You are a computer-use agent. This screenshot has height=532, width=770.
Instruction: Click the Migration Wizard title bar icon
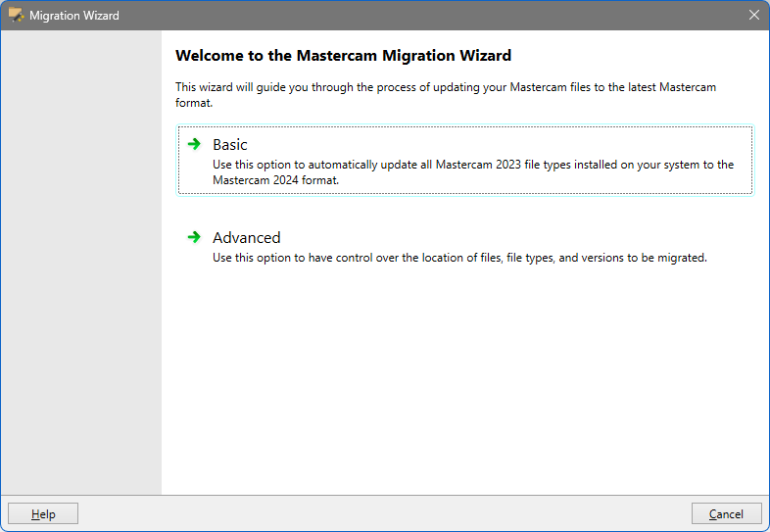17,16
